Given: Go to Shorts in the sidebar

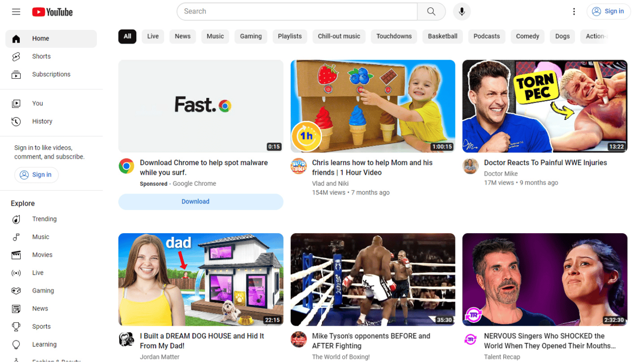Looking at the screenshot, I should 41,56.
